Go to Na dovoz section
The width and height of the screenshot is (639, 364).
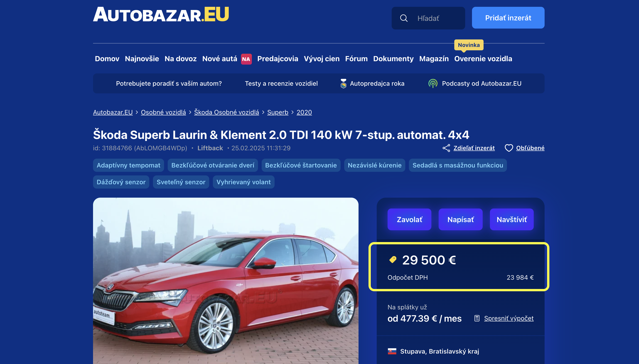coord(180,59)
